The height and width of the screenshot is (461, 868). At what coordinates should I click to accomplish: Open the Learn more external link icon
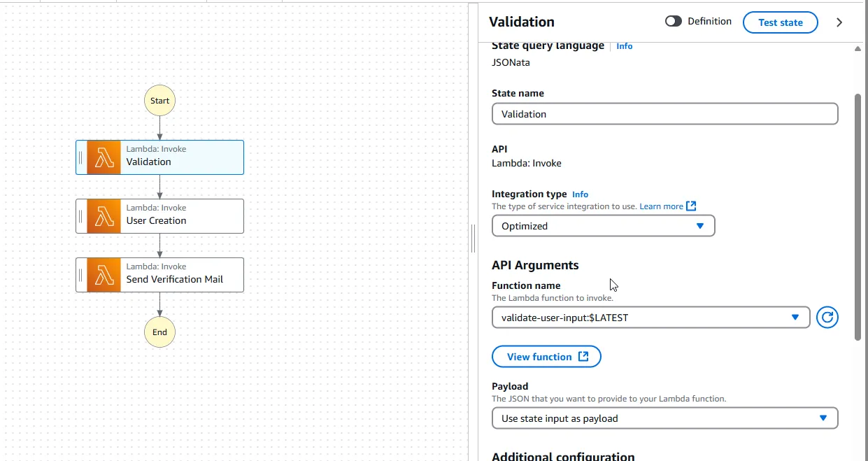point(691,206)
